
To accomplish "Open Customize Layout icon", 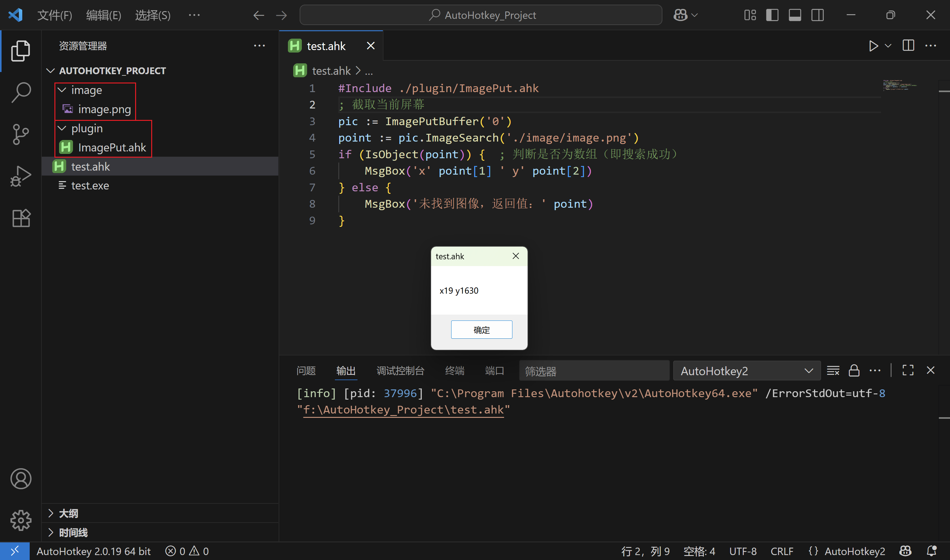I will (x=750, y=15).
